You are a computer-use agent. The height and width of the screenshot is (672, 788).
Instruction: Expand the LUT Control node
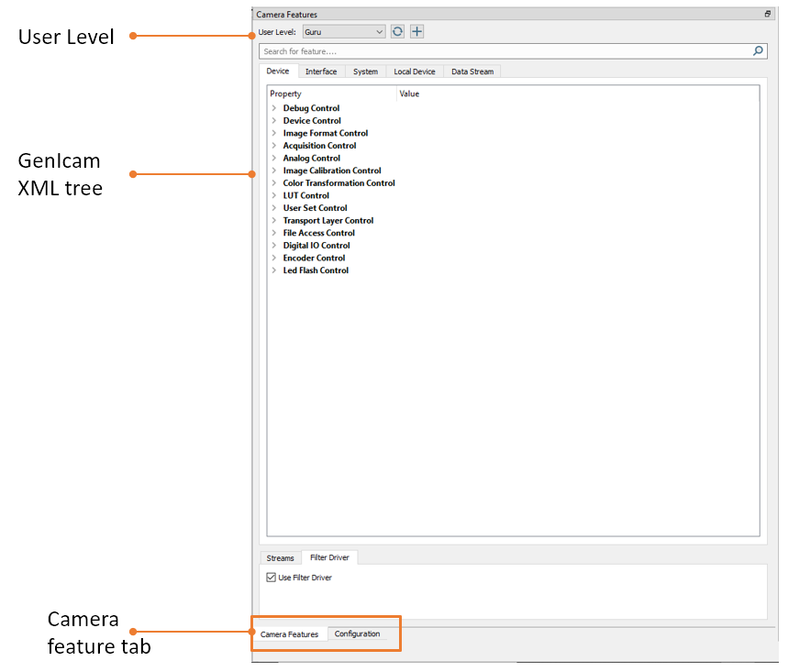coord(274,195)
